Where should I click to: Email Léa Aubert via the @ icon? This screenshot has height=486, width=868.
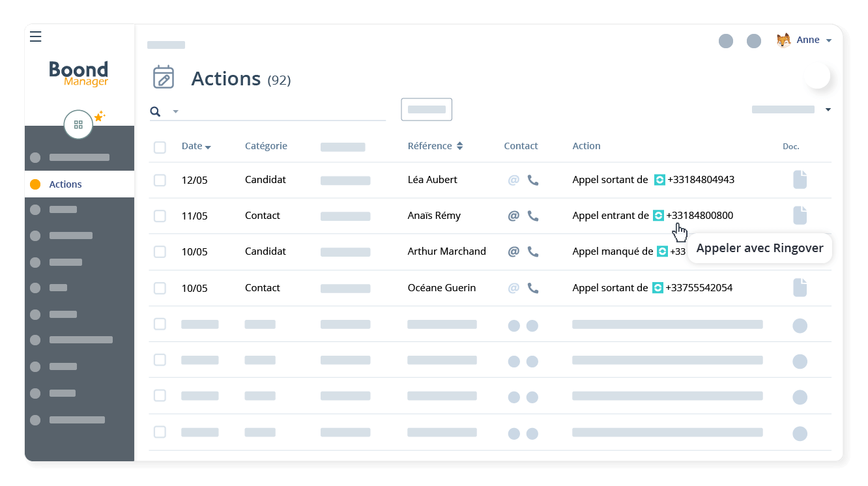click(x=513, y=180)
